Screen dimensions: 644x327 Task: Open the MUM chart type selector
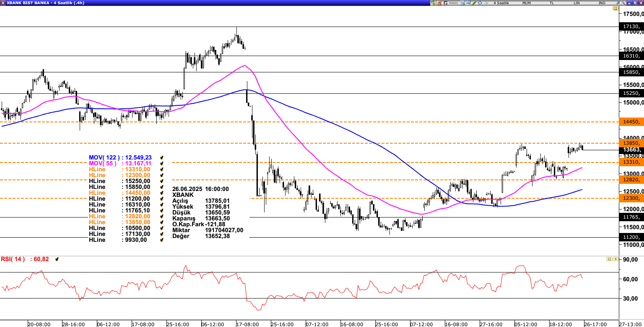click(527, 3)
